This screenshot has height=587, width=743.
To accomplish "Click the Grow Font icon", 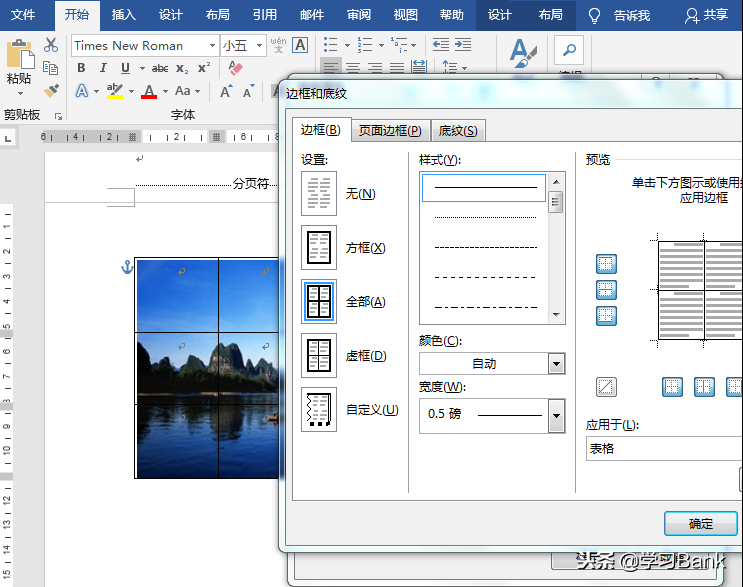I will coord(226,91).
